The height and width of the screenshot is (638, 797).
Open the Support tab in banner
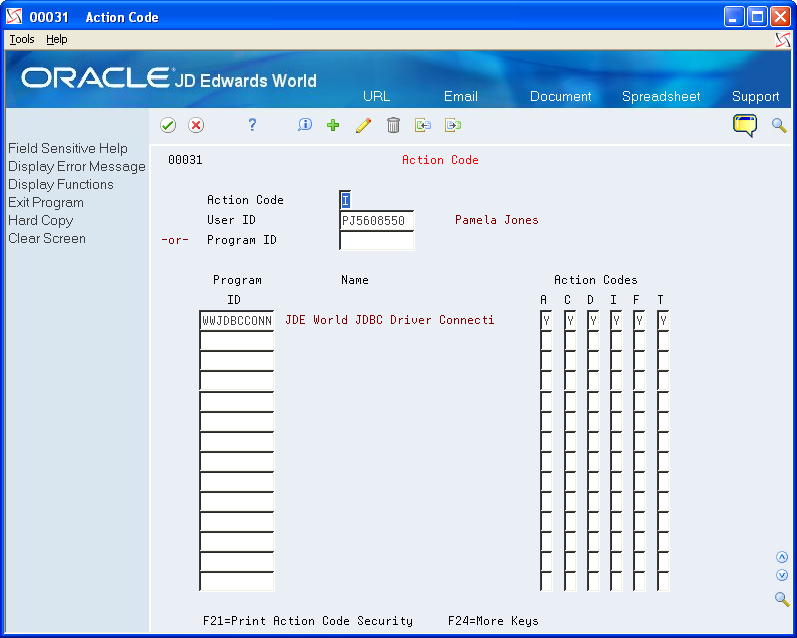755,96
